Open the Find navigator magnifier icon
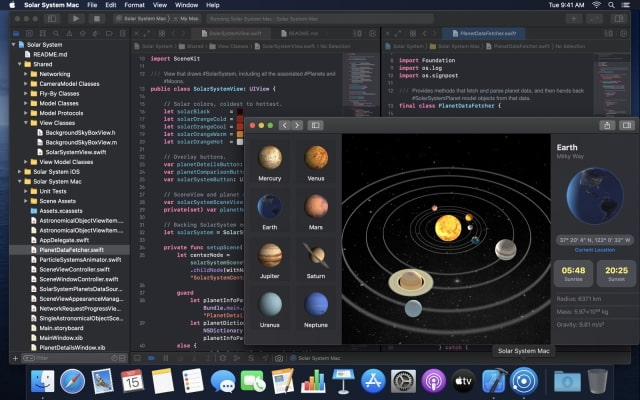This screenshot has width=640, height=400. [x=56, y=33]
